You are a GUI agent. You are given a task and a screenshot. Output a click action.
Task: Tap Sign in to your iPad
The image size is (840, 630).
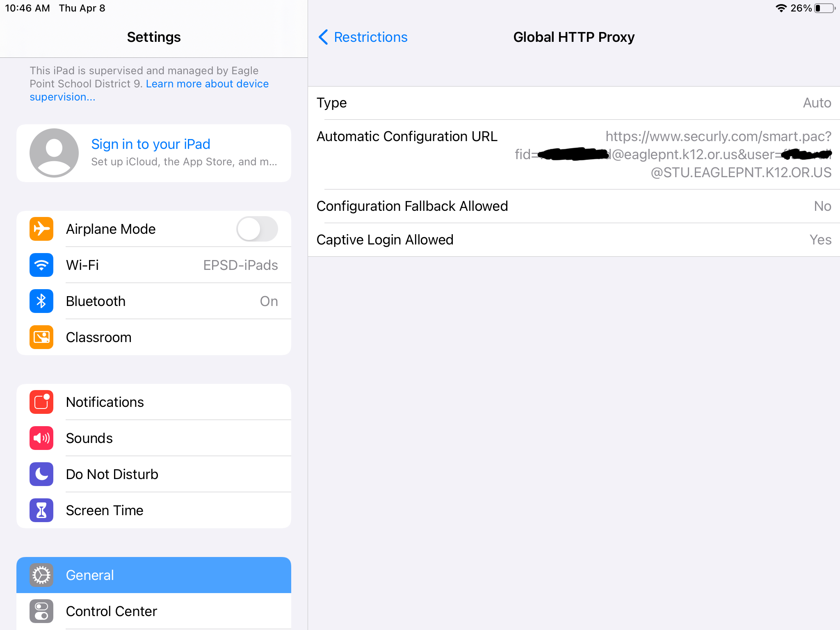(150, 144)
